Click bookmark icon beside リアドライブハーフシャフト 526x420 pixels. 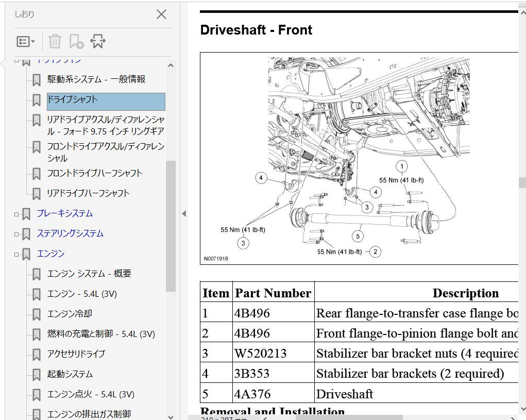pos(36,194)
